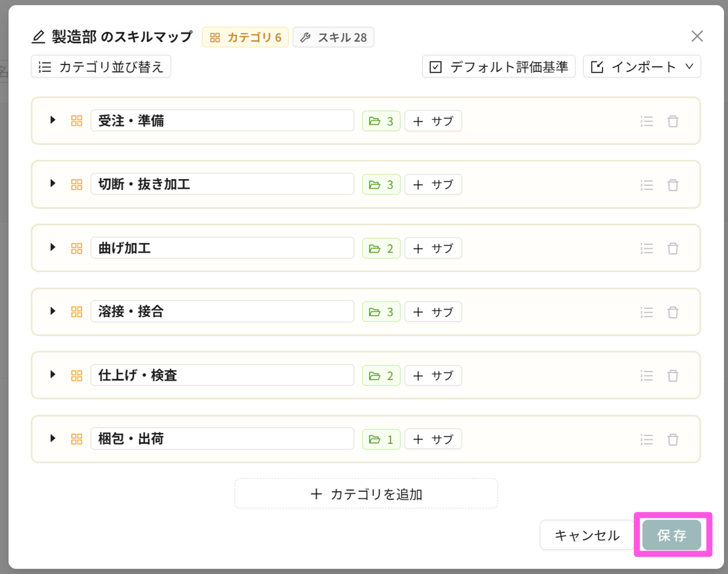Select the スキル 28 tab
Image resolution: width=728 pixels, height=574 pixels.
(x=333, y=37)
